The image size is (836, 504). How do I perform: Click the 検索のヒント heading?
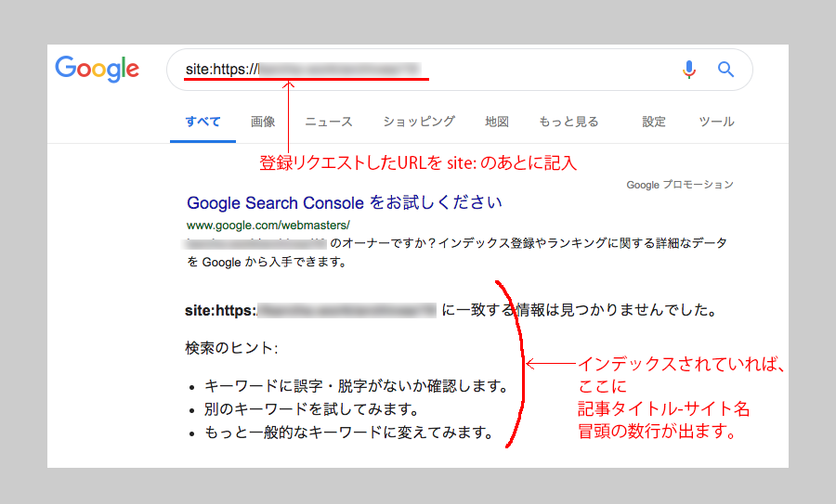231,348
